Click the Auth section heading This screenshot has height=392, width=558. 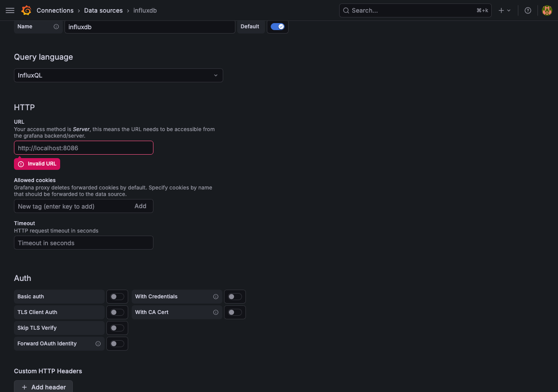click(x=23, y=278)
